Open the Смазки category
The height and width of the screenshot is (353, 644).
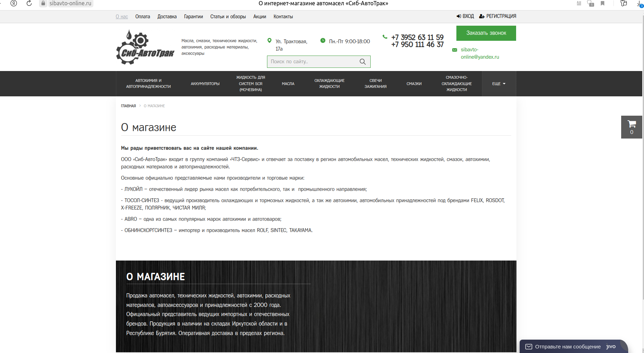coord(414,84)
